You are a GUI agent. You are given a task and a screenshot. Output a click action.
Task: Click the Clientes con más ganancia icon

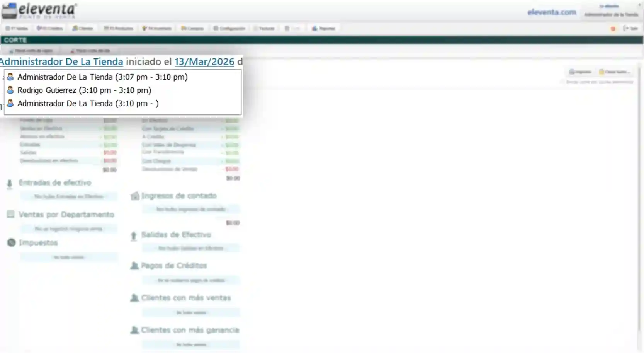(x=134, y=330)
